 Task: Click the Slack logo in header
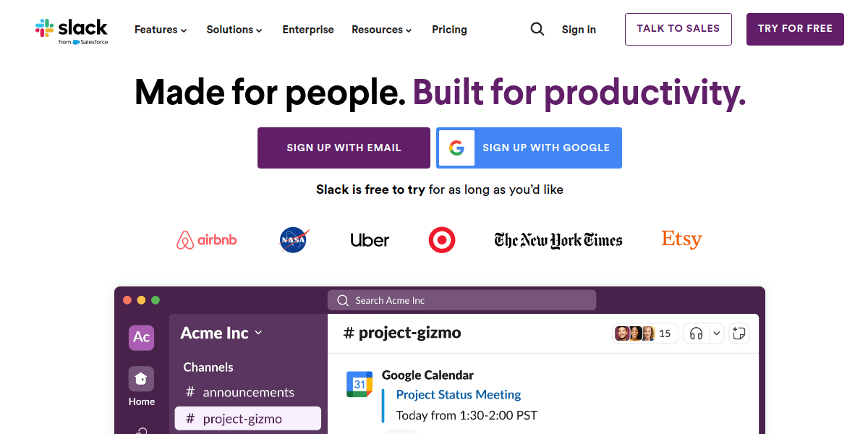tap(72, 30)
